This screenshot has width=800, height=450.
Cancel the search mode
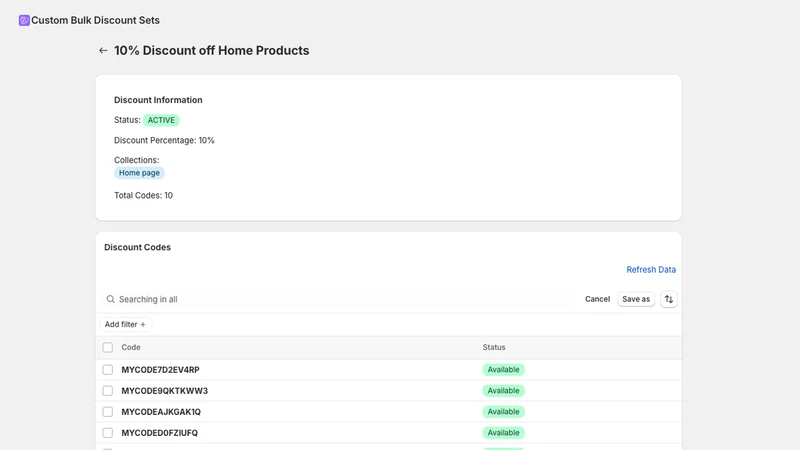pyautogui.click(x=597, y=299)
